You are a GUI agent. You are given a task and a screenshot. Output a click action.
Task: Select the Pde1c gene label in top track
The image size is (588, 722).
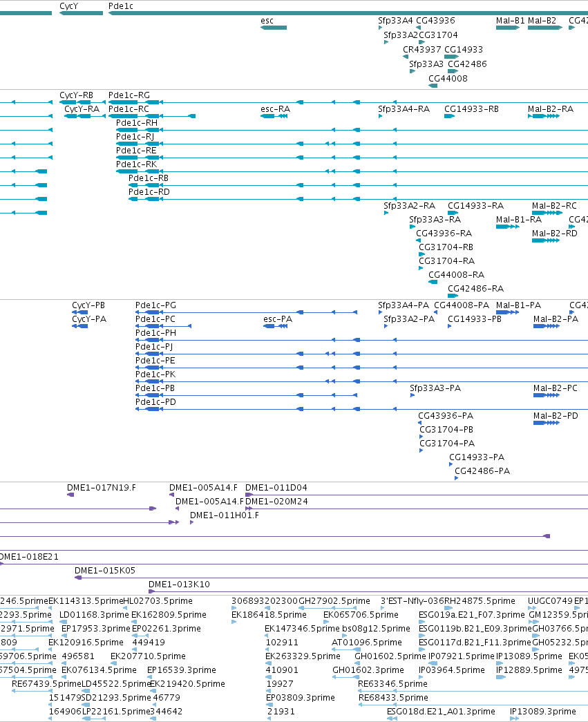coord(121,6)
